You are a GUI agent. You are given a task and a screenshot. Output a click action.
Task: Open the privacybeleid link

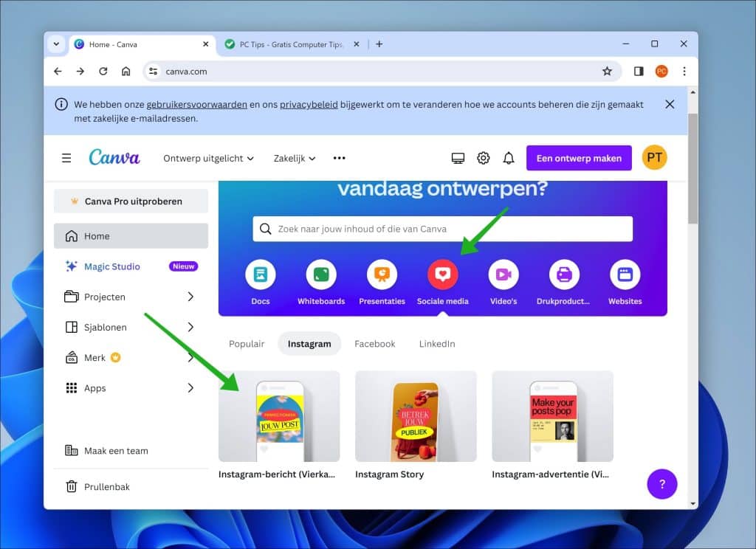pos(309,105)
